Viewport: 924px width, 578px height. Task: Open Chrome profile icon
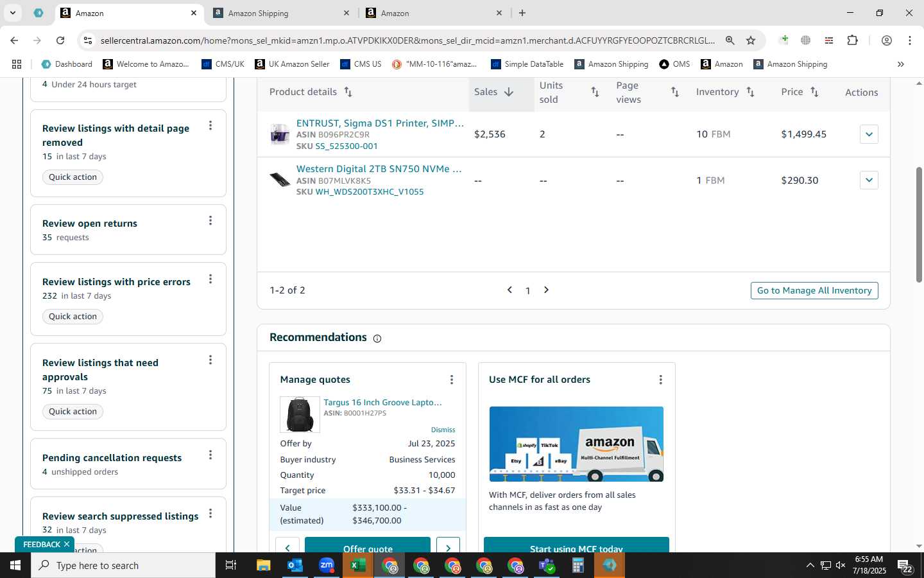887,40
